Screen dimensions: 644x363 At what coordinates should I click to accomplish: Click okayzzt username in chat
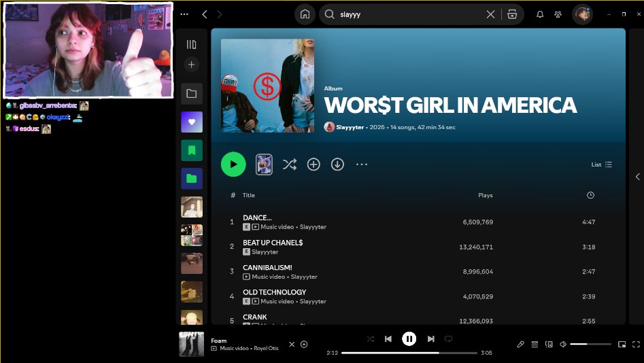(x=58, y=117)
